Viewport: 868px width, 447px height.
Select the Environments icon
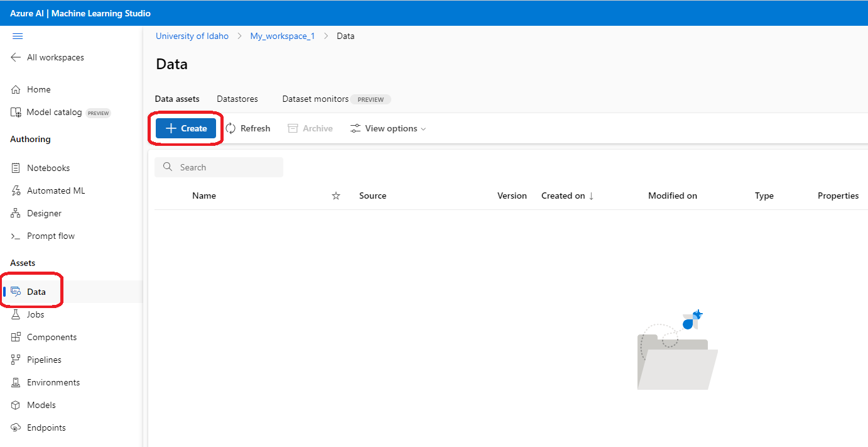tap(16, 382)
